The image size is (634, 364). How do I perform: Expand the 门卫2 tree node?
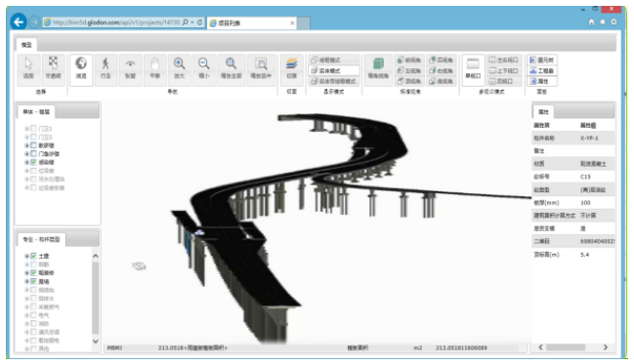(x=27, y=137)
